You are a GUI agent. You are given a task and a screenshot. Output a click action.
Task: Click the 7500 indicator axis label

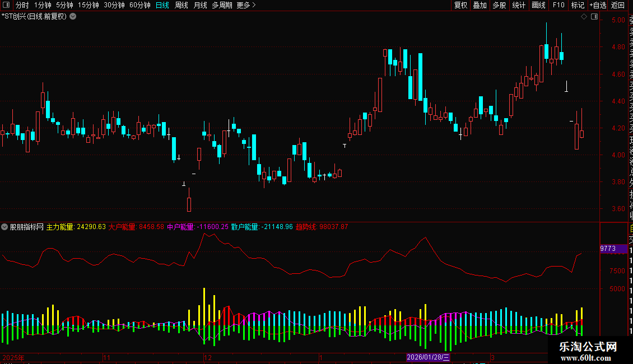point(617,271)
